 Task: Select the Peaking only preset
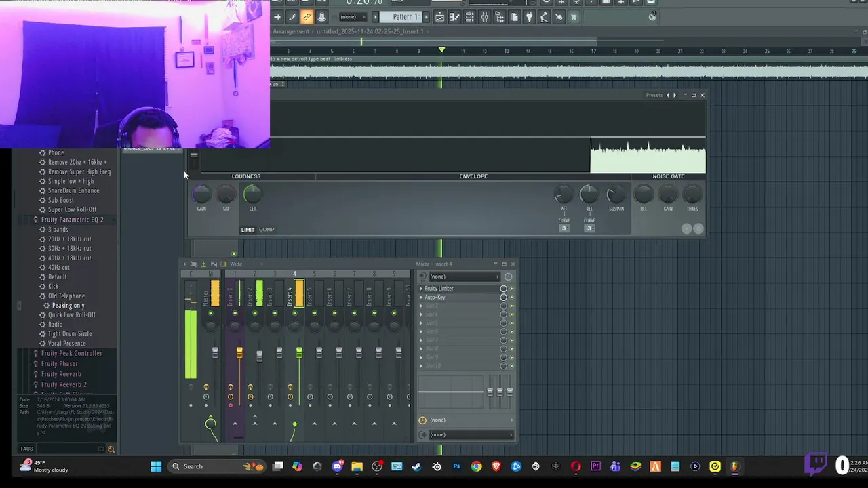tap(68, 306)
